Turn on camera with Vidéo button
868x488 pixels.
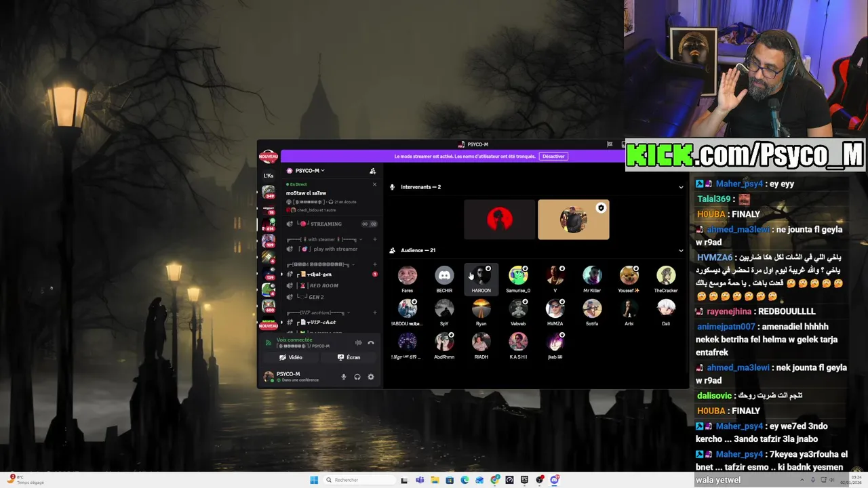[x=291, y=357]
